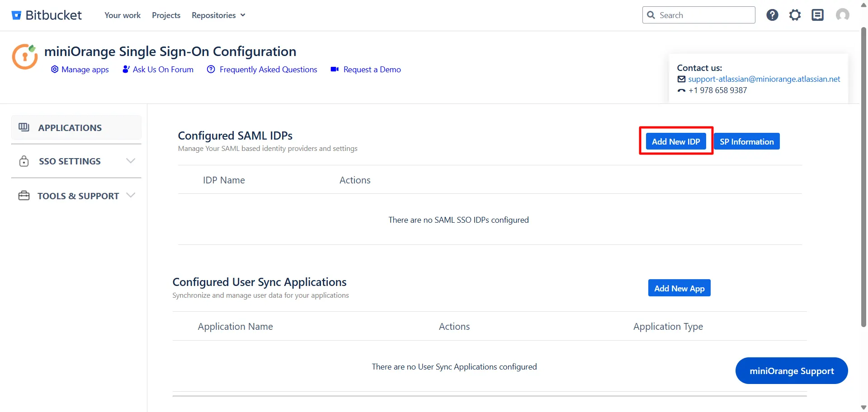The width and height of the screenshot is (868, 412).
Task: Select the APPLICATIONS grid icon in sidebar
Action: [24, 127]
